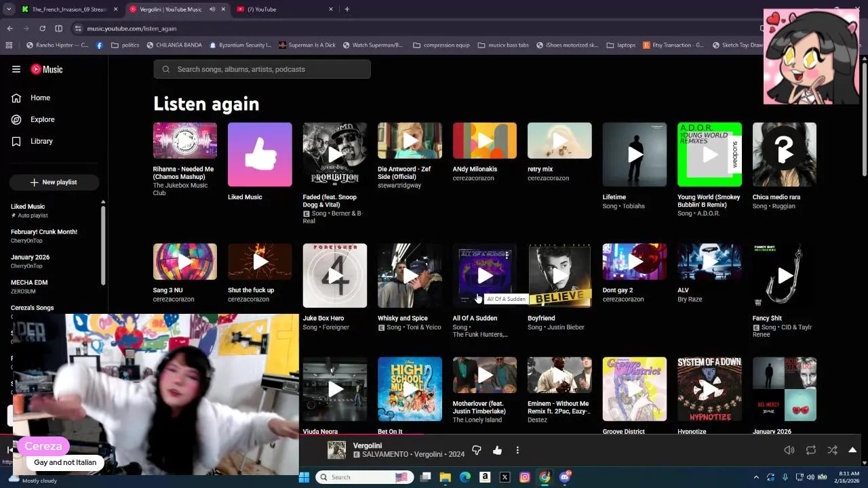Viewport: 868px width, 488px height.
Task: Expand the player page arrow
Action: tap(852, 450)
